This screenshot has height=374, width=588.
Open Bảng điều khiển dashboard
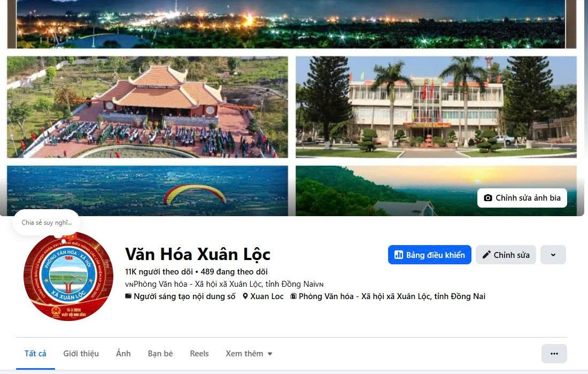tap(430, 255)
